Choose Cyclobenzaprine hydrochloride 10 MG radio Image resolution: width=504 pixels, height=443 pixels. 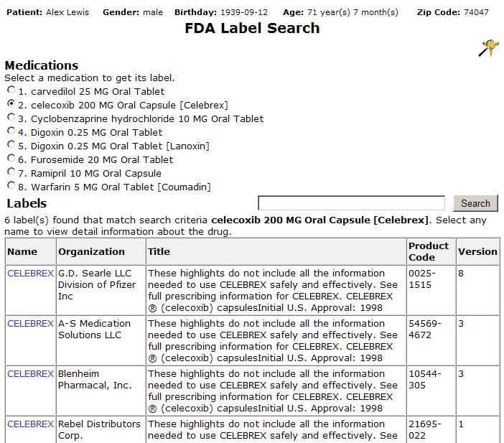click(x=11, y=117)
